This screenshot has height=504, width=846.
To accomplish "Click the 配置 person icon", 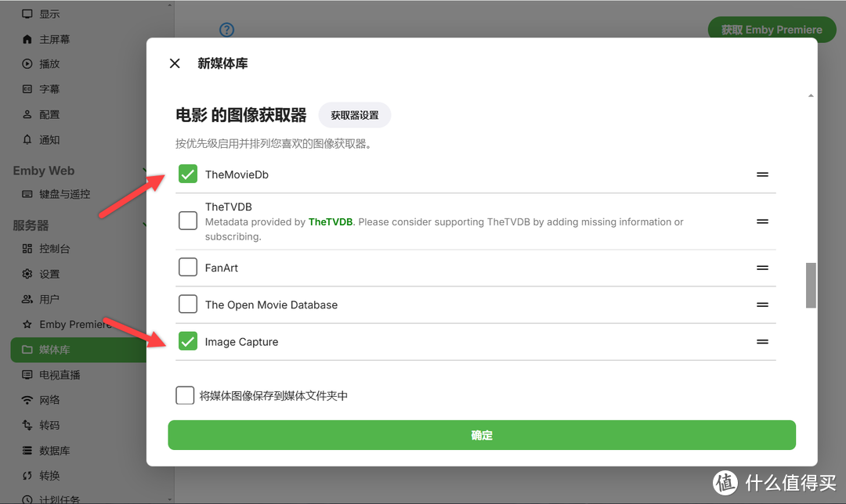I will coord(27,114).
